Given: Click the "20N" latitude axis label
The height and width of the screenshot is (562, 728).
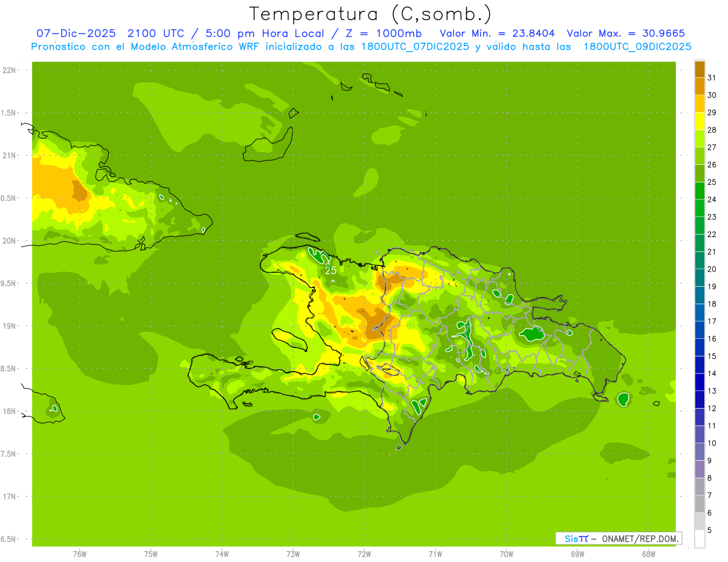Looking at the screenshot, I should tap(10, 241).
